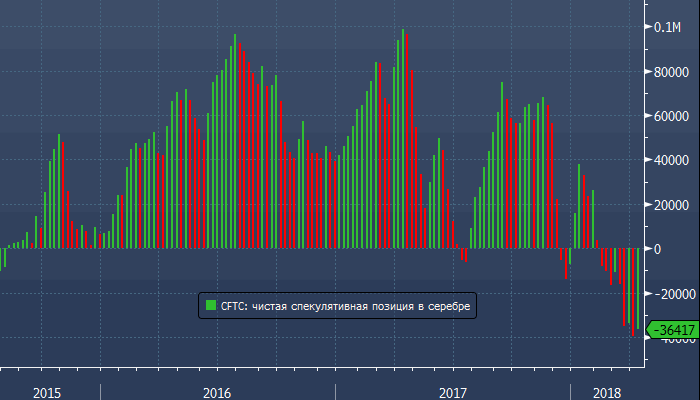
Task: Click the 80000 y-axis label
Action: click(x=672, y=72)
